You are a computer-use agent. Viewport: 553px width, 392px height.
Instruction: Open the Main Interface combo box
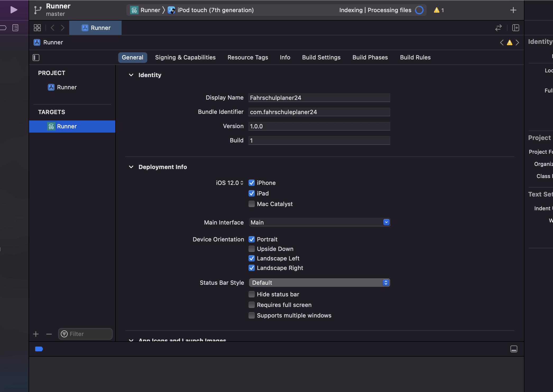click(x=386, y=222)
